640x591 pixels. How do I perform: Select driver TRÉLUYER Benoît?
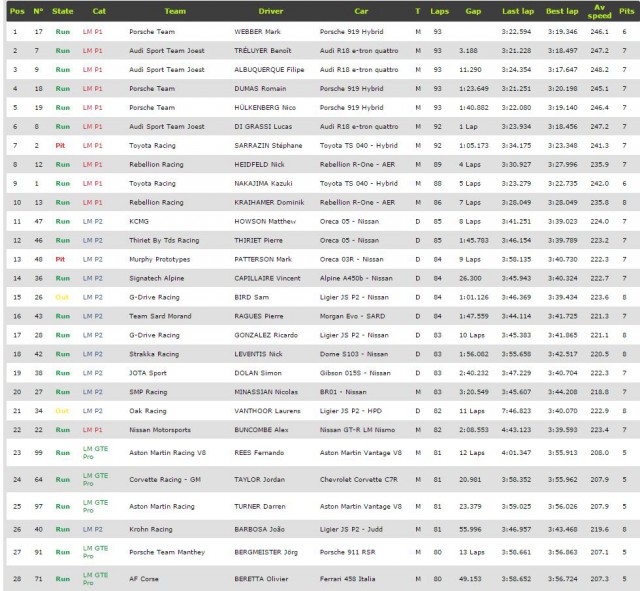point(262,51)
